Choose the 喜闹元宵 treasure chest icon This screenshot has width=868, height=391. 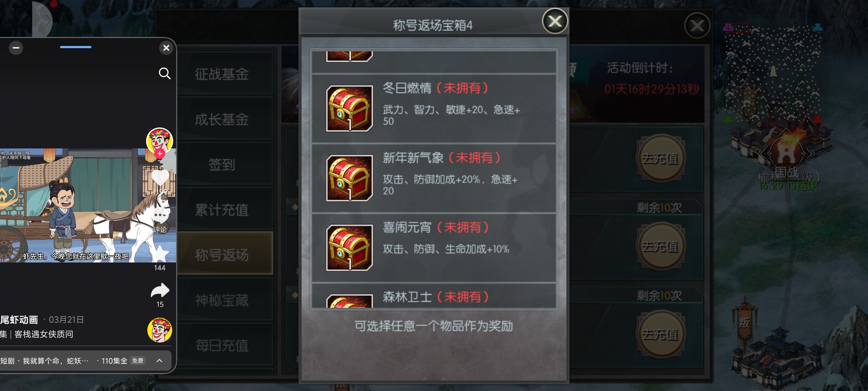(349, 248)
